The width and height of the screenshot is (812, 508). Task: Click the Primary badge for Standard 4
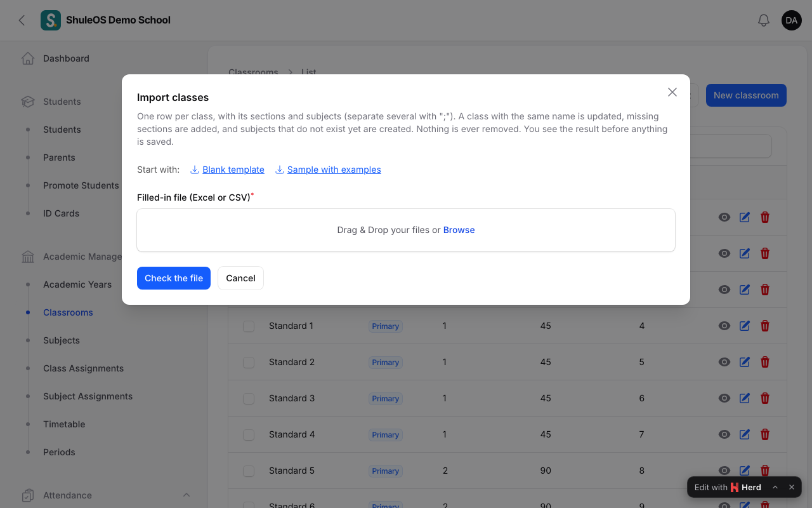[386, 434]
